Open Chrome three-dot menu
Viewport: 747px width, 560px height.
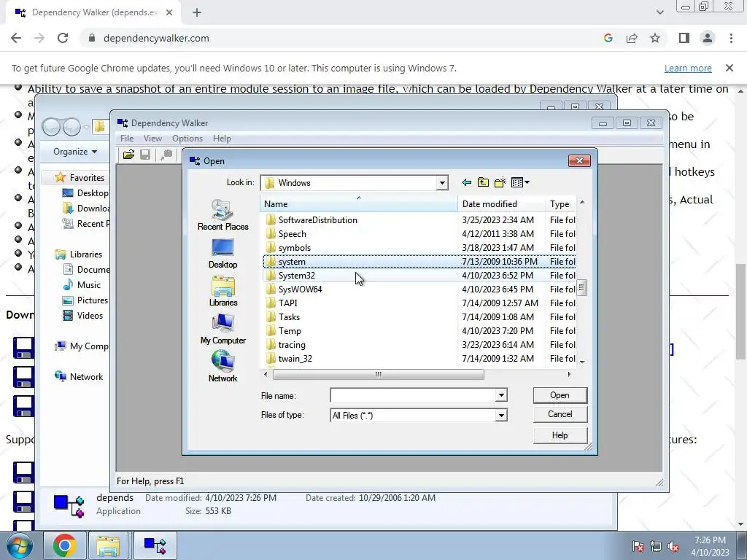[731, 38]
